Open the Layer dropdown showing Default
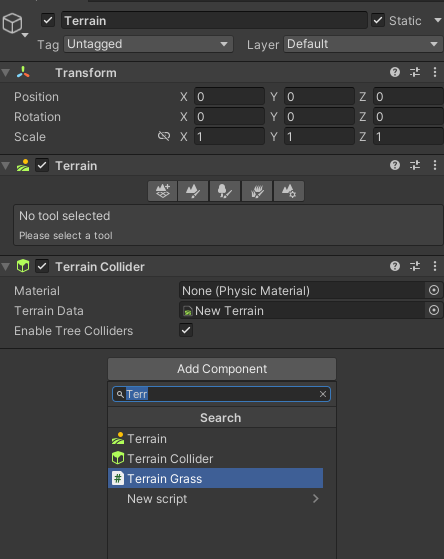Screen dimensions: 444x559 pyautogui.click(x=363, y=44)
